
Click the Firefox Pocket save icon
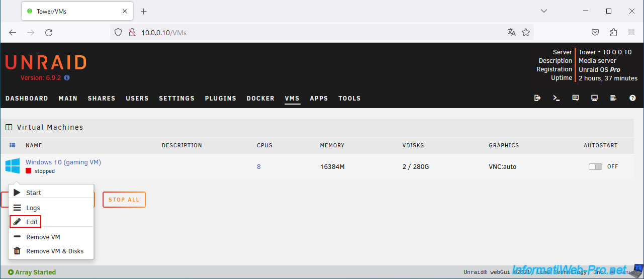[x=595, y=32]
